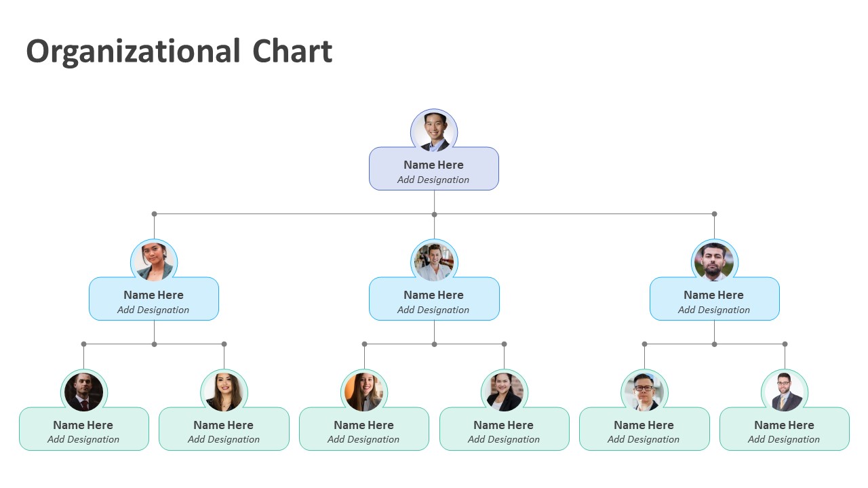Click Name Here in the left blue box

click(154, 295)
